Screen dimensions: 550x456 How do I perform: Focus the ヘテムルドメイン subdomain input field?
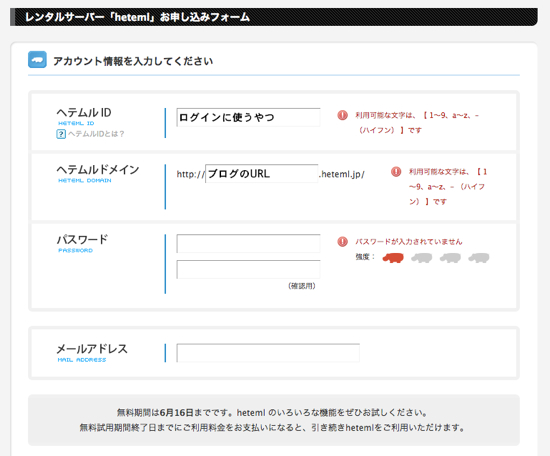(262, 173)
